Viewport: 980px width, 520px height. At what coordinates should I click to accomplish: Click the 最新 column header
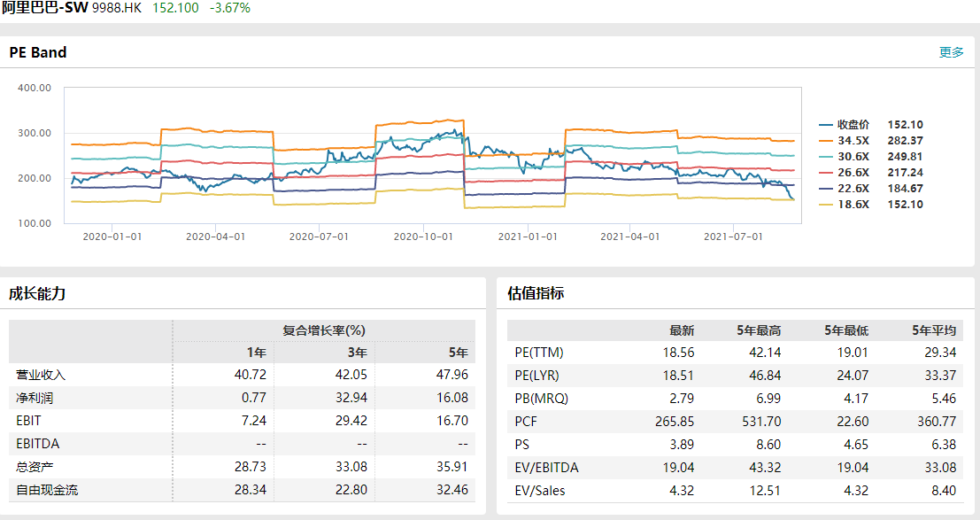[682, 330]
